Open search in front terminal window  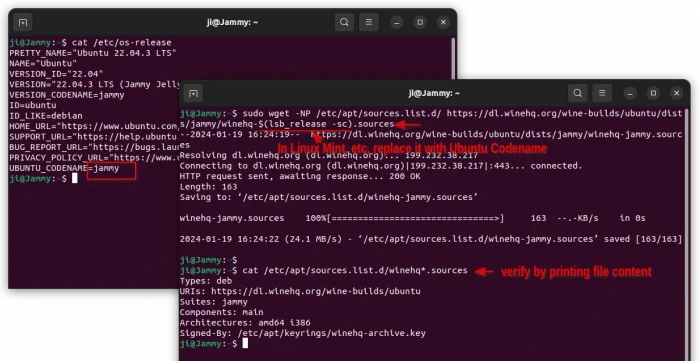click(577, 93)
